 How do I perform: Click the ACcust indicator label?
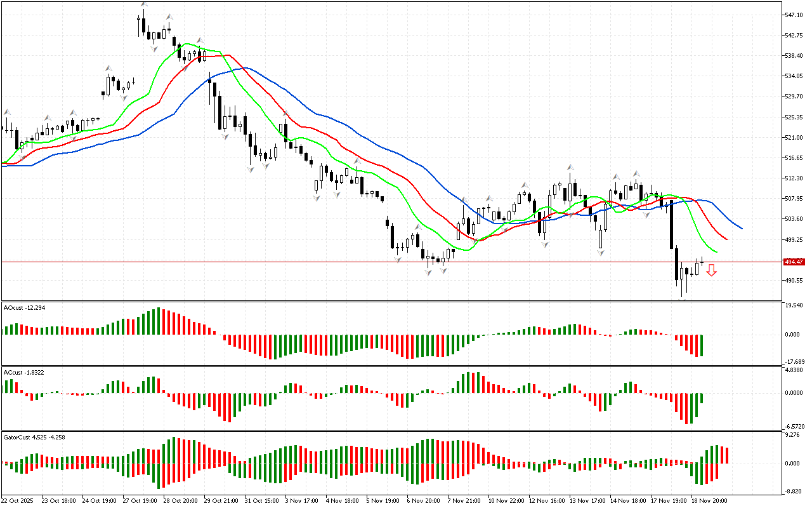click(23, 372)
